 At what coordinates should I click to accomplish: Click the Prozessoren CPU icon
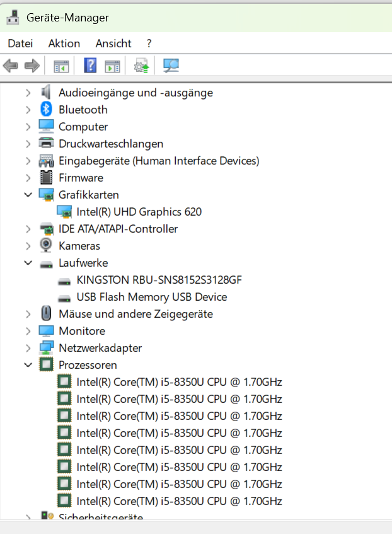[46, 365]
